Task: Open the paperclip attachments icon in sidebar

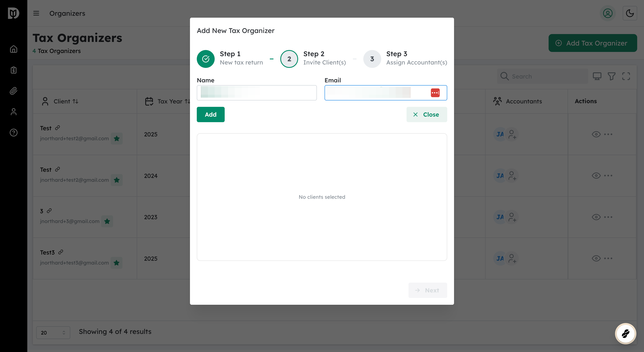Action: click(x=13, y=91)
